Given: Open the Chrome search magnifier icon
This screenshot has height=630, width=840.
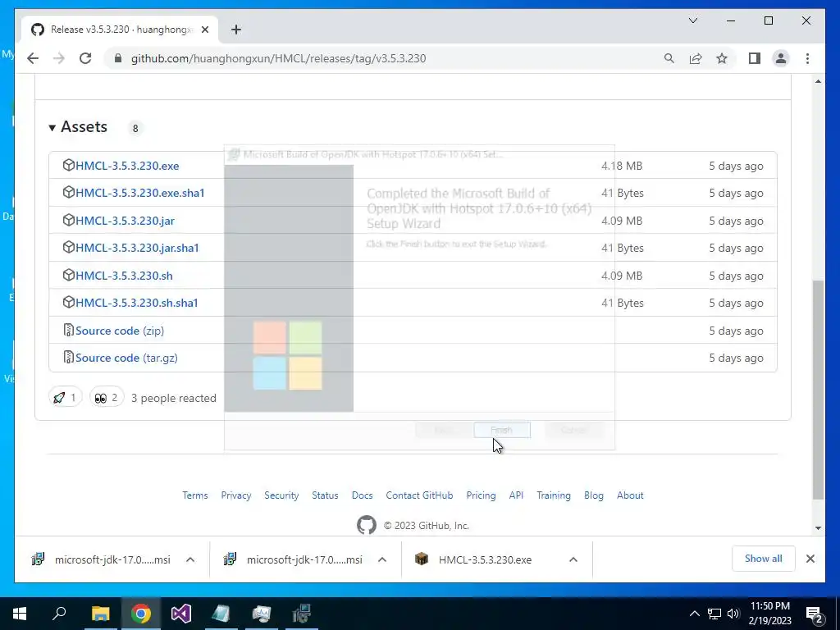Looking at the screenshot, I should (x=669, y=58).
